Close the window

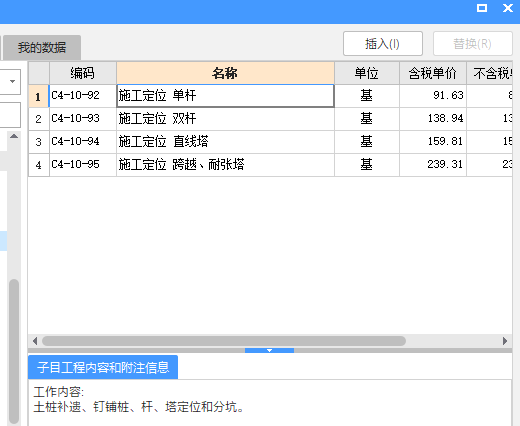tap(508, 8)
